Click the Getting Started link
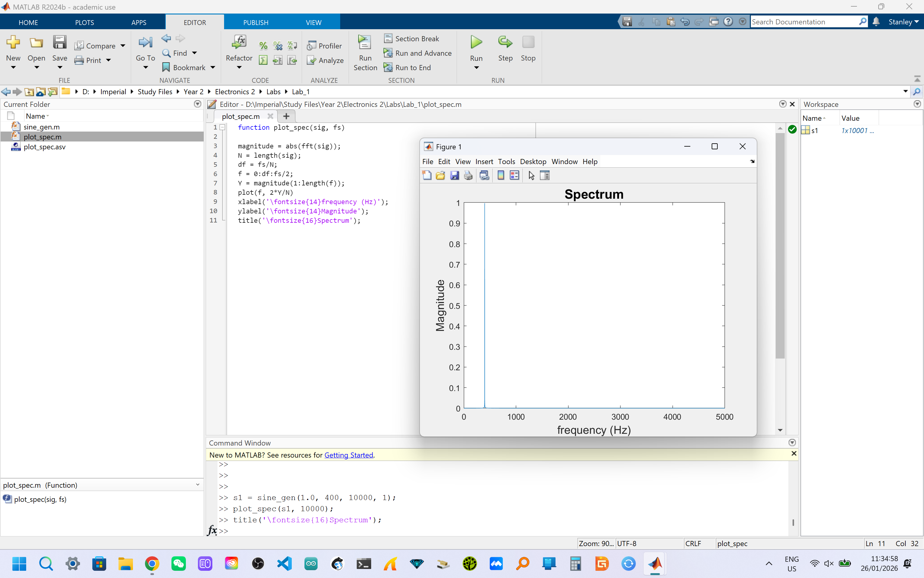Viewport: 924px width, 578px height. click(349, 455)
